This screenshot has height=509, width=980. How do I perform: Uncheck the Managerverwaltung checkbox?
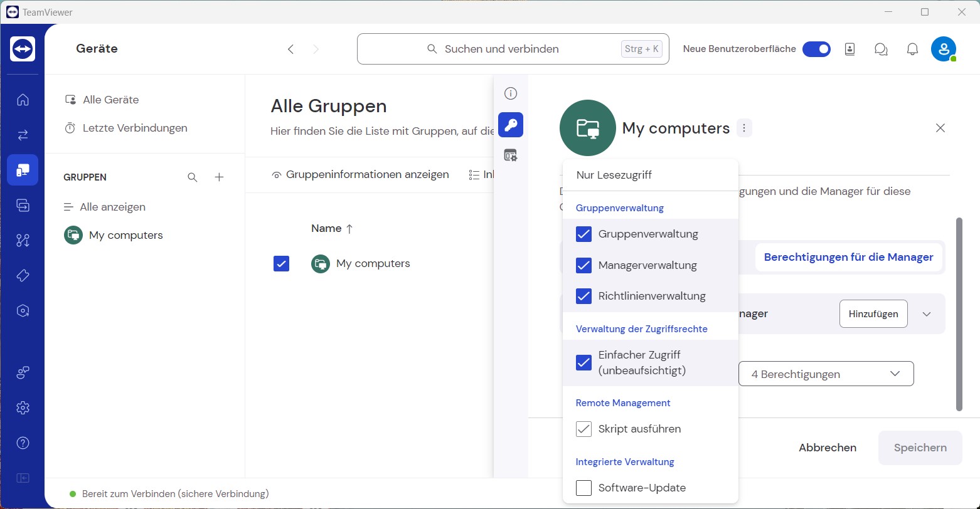pos(583,265)
